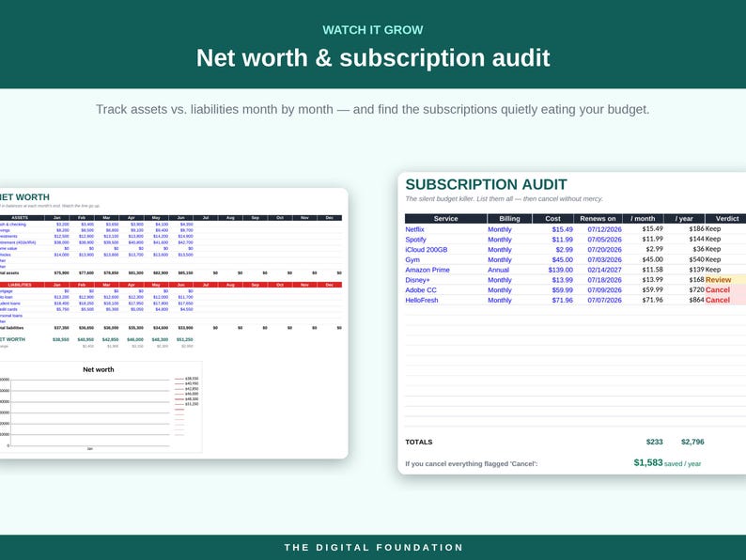
Task: Click the '$540' yearly cost for Gym
Action: pos(696,259)
